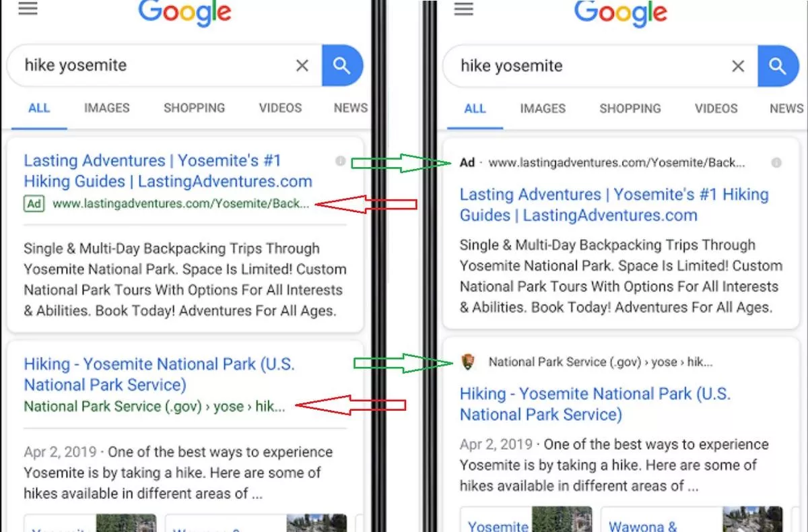The width and height of the screenshot is (808, 532).
Task: Open hamburger menu in left phone screen
Action: [x=28, y=8]
